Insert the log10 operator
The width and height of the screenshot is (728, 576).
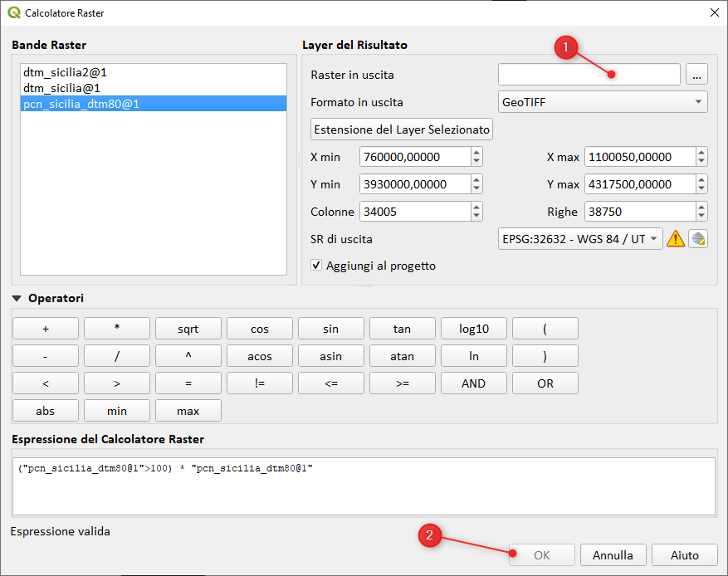(x=473, y=329)
